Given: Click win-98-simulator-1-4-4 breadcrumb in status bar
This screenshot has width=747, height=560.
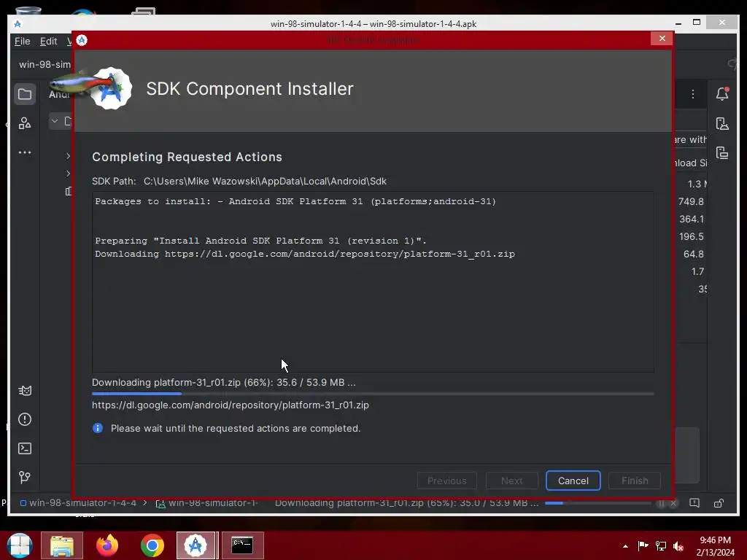Looking at the screenshot, I should [x=82, y=503].
